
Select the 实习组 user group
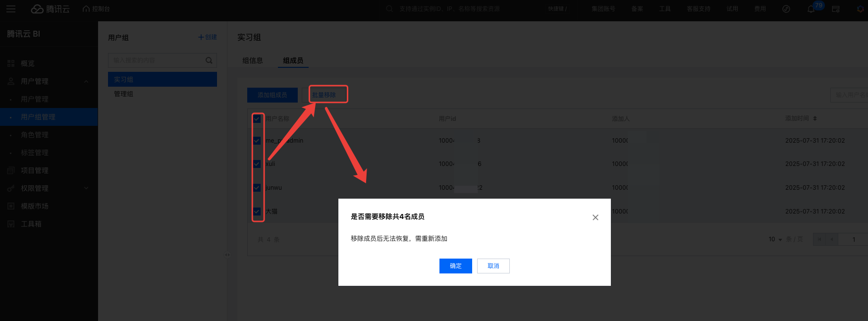163,79
